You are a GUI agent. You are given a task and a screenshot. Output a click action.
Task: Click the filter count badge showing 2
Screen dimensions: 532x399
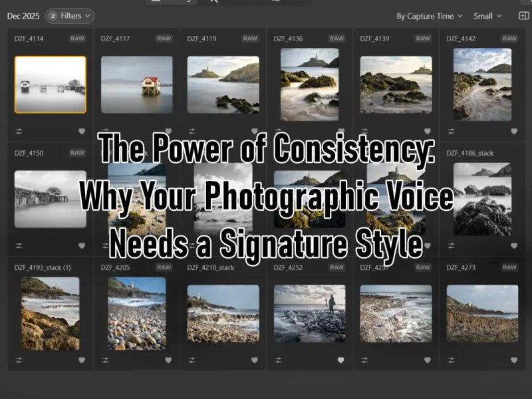(x=52, y=16)
